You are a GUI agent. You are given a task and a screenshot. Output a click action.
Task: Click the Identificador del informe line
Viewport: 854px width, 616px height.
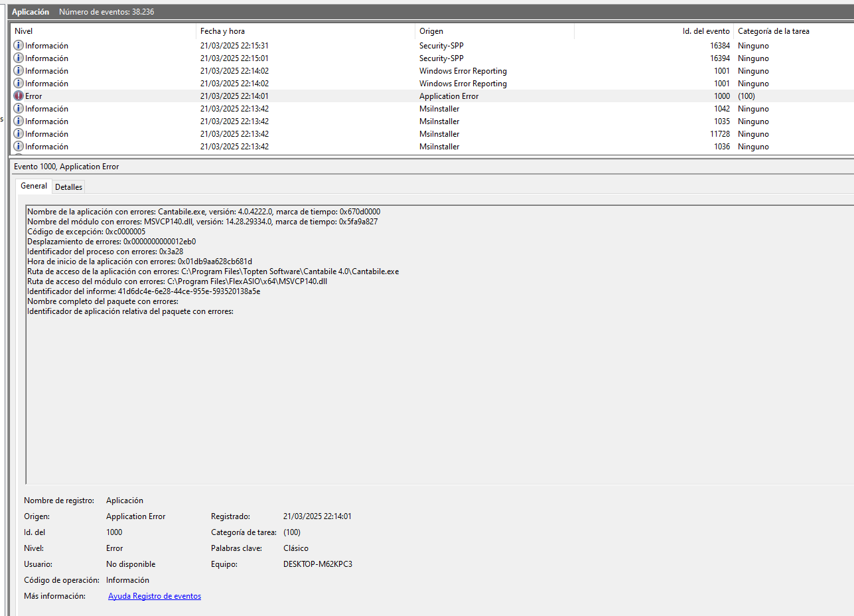pyautogui.click(x=143, y=291)
